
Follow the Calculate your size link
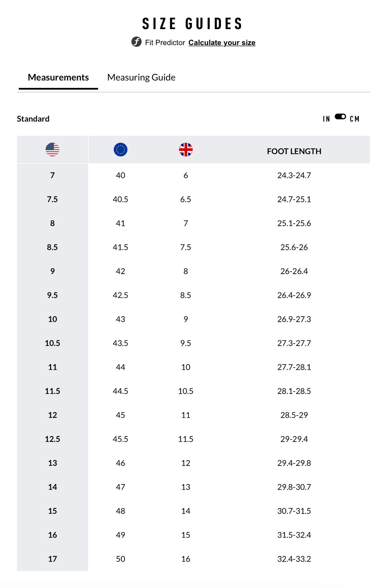(222, 43)
